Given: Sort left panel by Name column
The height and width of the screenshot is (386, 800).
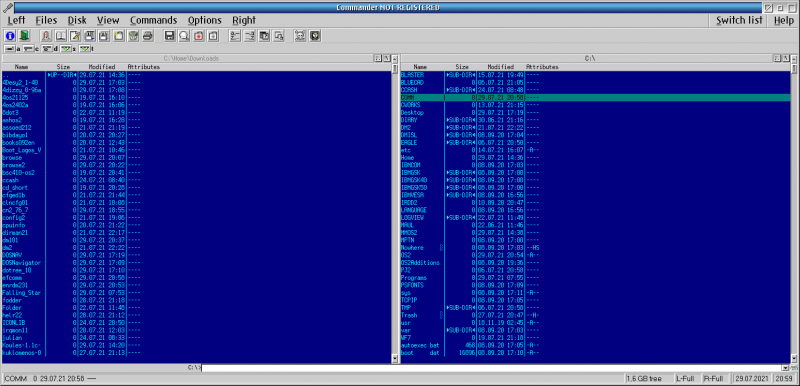Looking at the screenshot, I should [21, 67].
